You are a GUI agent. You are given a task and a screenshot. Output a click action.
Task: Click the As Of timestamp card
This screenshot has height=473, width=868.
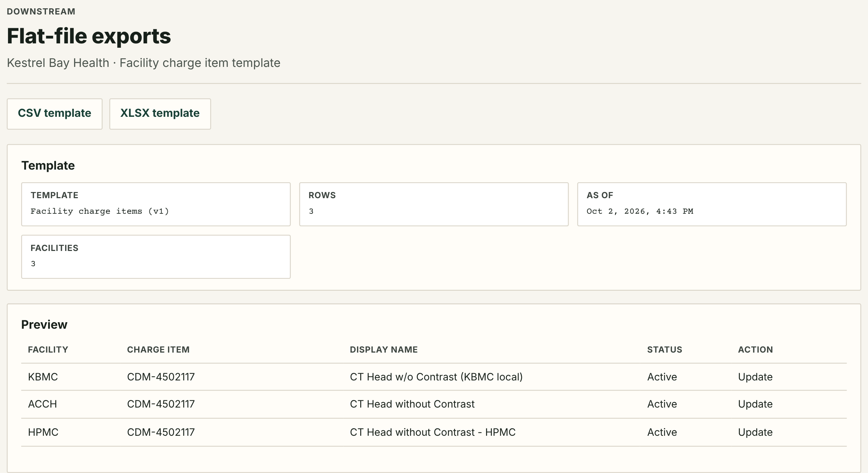(712, 204)
